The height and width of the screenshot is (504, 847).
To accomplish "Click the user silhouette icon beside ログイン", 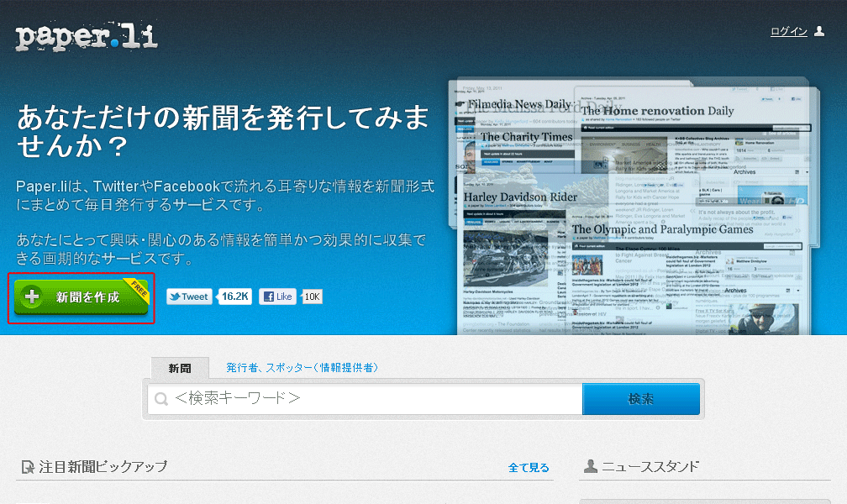I will click(x=819, y=31).
